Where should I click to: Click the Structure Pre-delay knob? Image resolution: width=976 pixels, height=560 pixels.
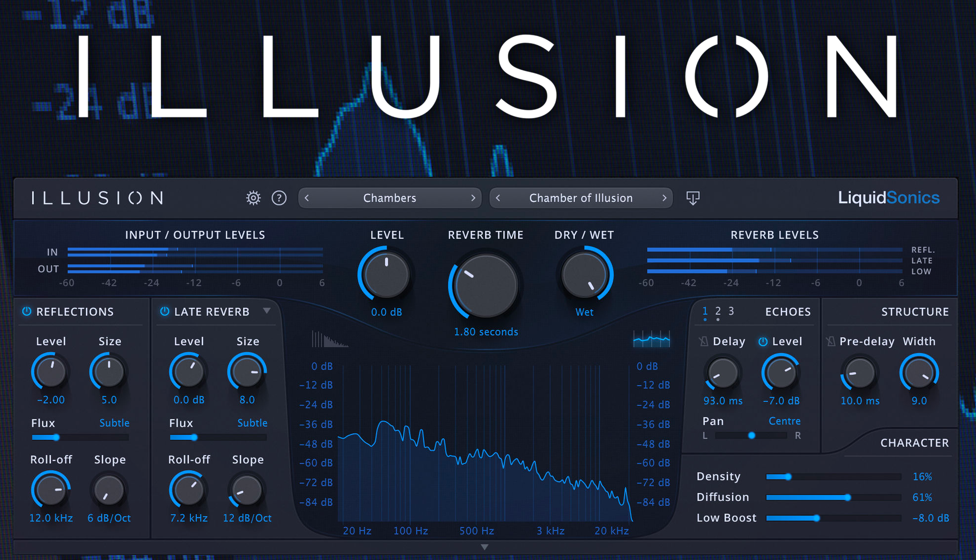coord(860,373)
